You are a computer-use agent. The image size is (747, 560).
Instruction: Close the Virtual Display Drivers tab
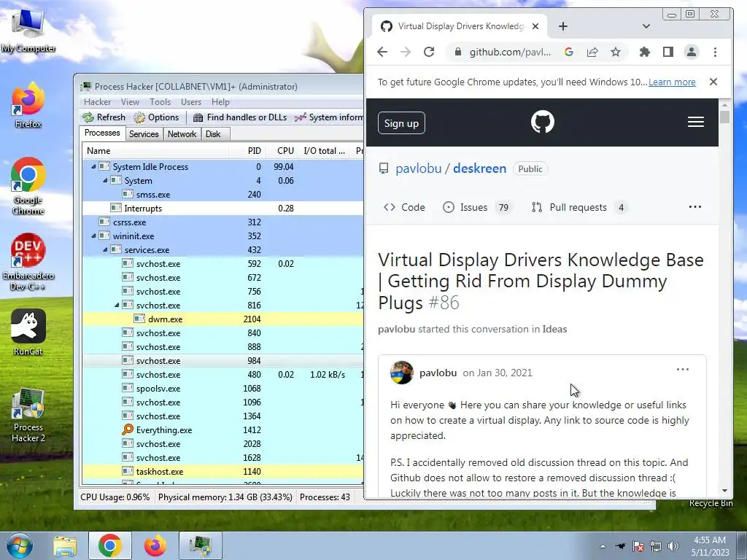pyautogui.click(x=535, y=26)
